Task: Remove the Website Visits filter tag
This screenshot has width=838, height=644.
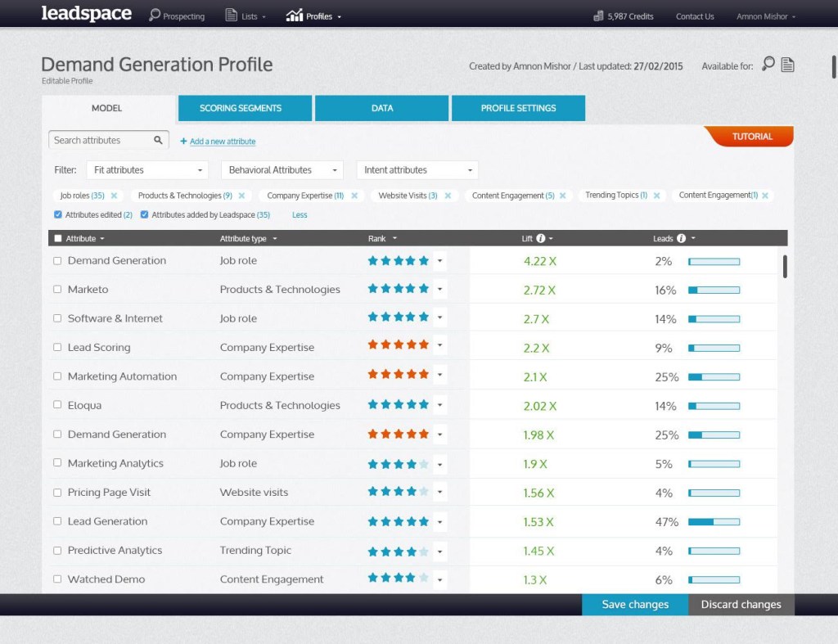Action: pyautogui.click(x=448, y=196)
